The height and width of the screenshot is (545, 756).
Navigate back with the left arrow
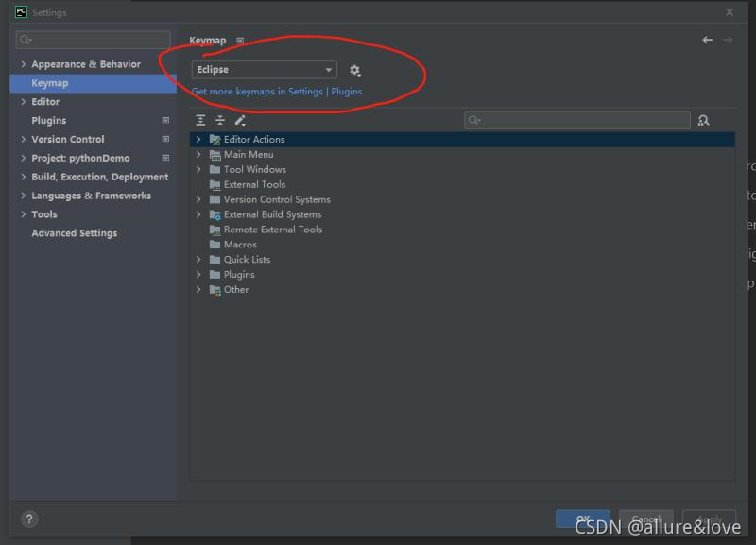707,40
